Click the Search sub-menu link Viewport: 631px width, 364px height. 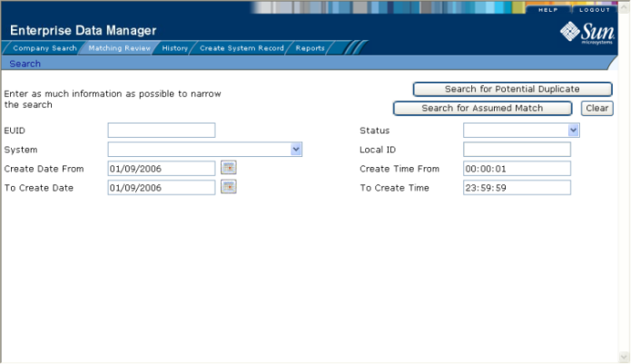coord(25,64)
